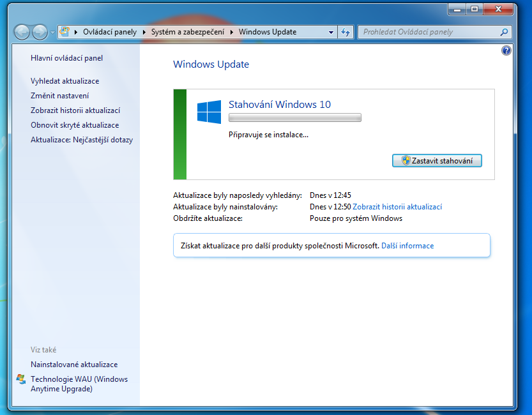Click the Control Panel icon in address bar
This screenshot has width=532, height=415.
(65, 32)
